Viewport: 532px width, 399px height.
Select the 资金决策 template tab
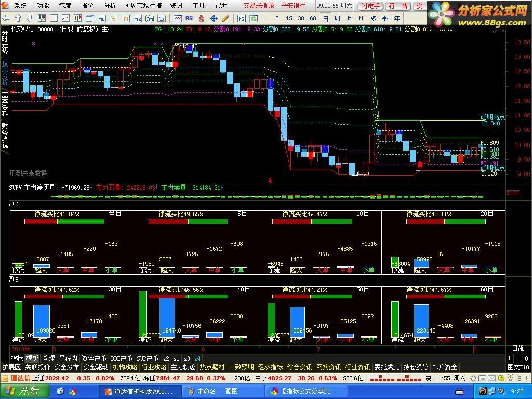point(94,358)
